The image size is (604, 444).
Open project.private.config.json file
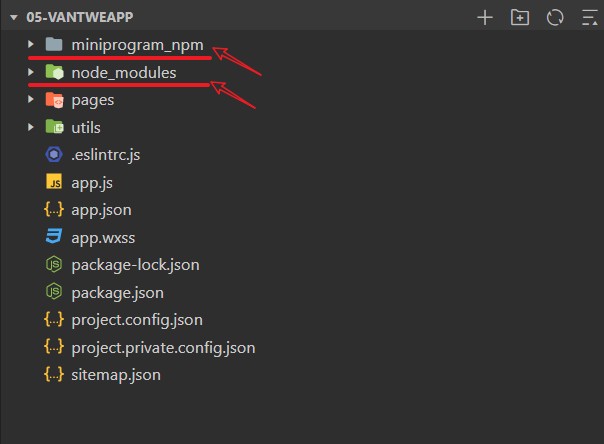point(163,348)
